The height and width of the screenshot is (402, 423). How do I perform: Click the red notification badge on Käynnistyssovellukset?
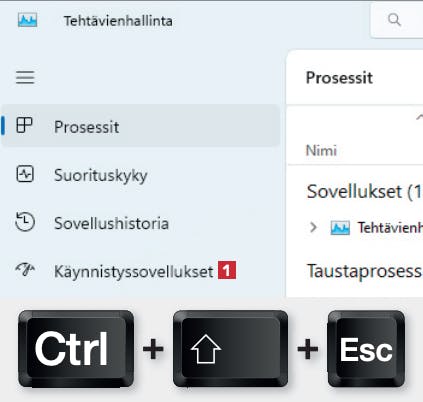227,270
